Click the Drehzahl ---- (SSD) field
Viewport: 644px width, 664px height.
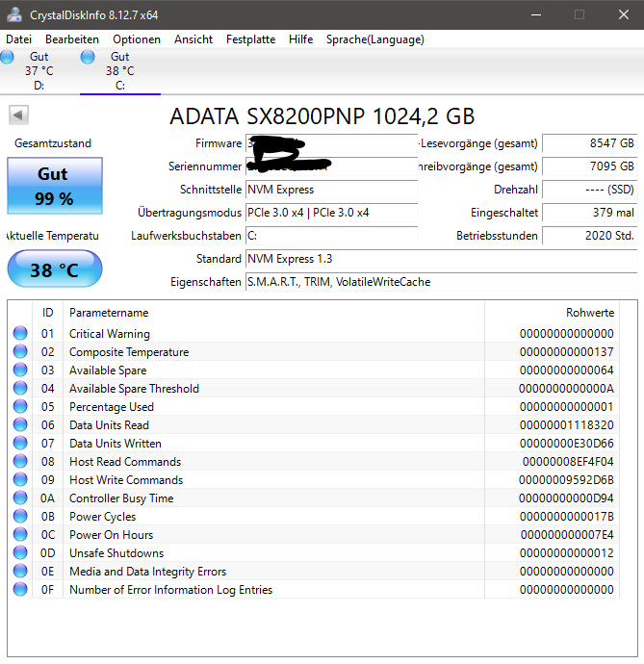[590, 190]
